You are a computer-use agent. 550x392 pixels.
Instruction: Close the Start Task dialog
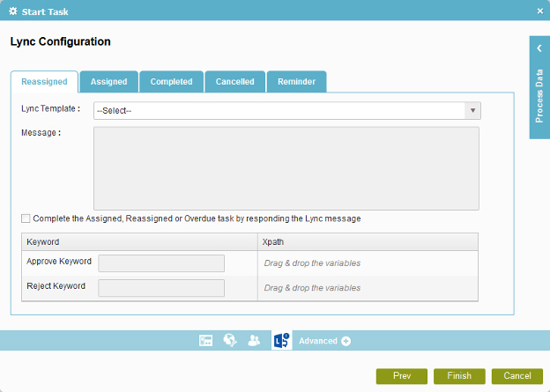click(x=539, y=11)
